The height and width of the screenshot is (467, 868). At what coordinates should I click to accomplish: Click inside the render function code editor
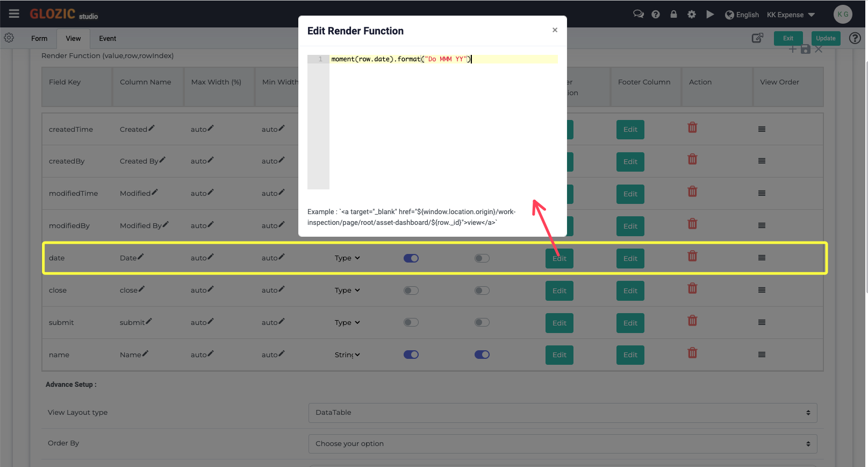pos(443,122)
